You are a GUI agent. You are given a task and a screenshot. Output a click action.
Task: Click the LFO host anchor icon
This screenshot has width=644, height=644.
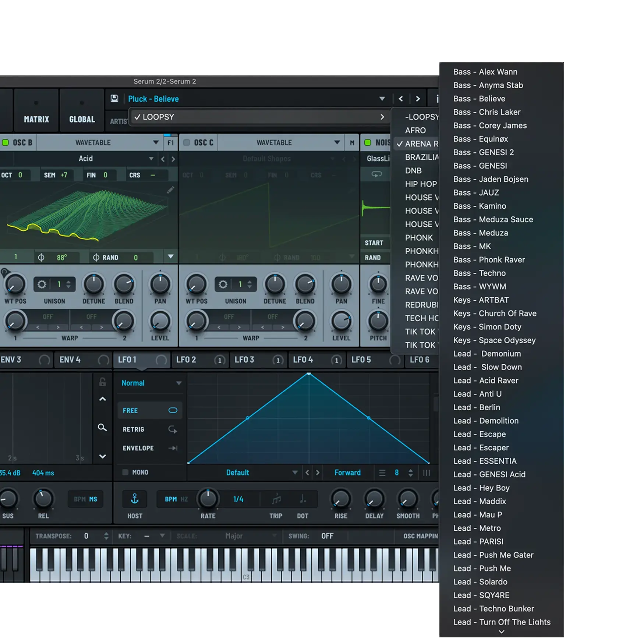tap(135, 499)
